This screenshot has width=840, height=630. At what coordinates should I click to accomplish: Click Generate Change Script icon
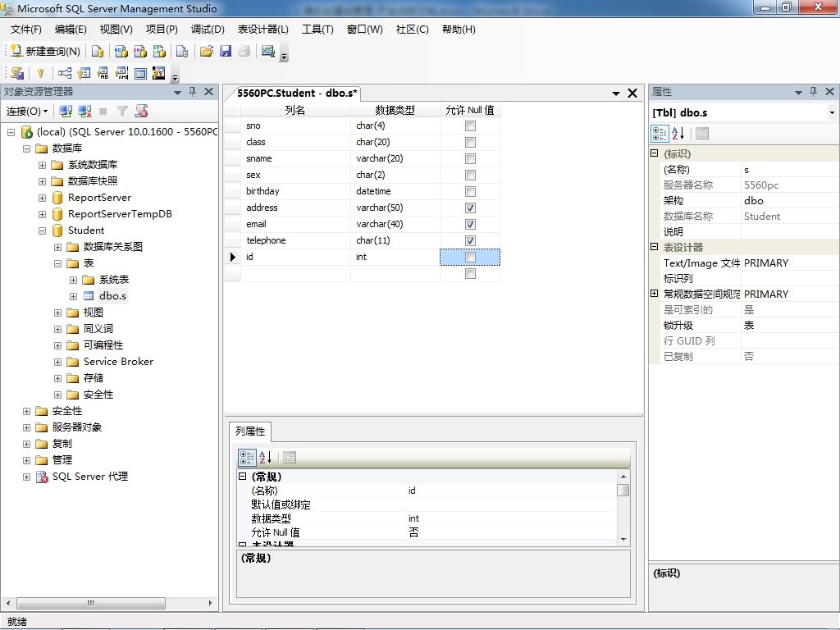tap(17, 73)
